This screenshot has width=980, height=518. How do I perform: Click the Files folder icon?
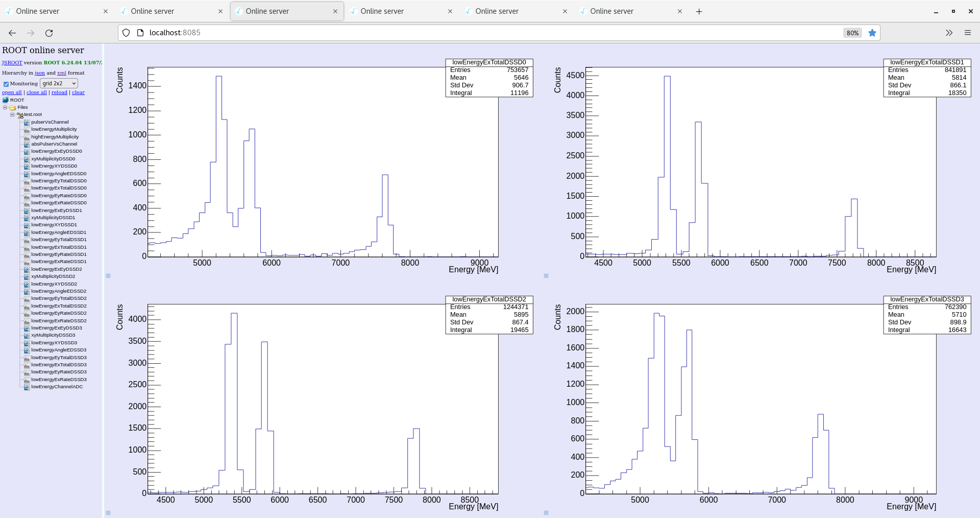pyautogui.click(x=13, y=108)
